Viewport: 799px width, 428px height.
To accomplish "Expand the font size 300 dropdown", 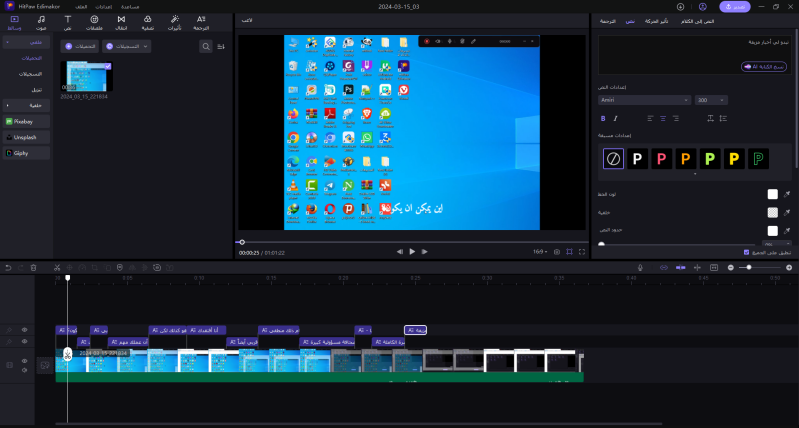I will [x=714, y=100].
